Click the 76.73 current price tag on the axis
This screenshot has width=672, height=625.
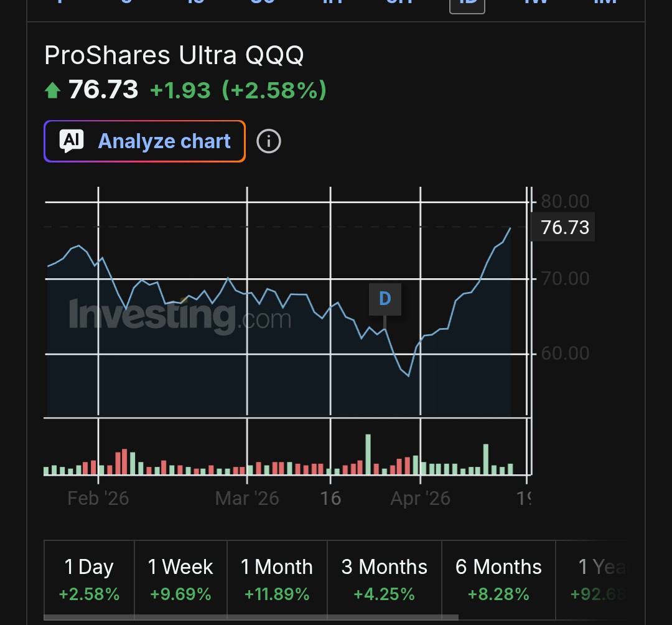coord(564,227)
